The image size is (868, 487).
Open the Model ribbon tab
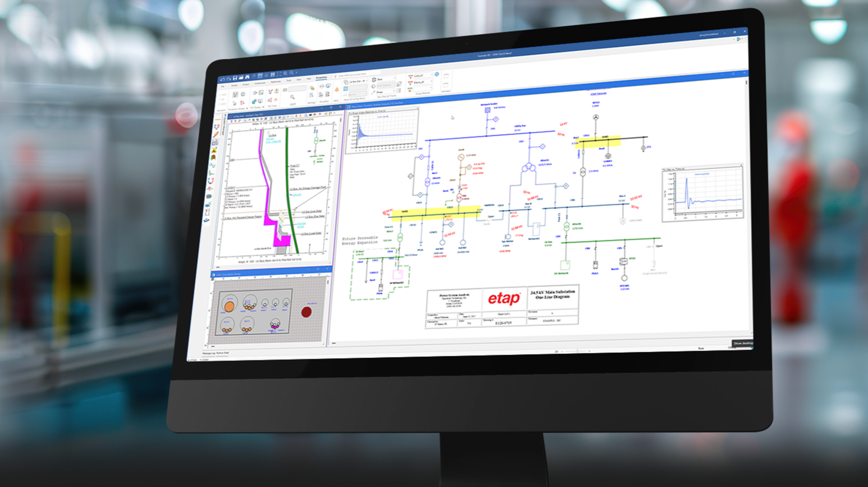(234, 85)
